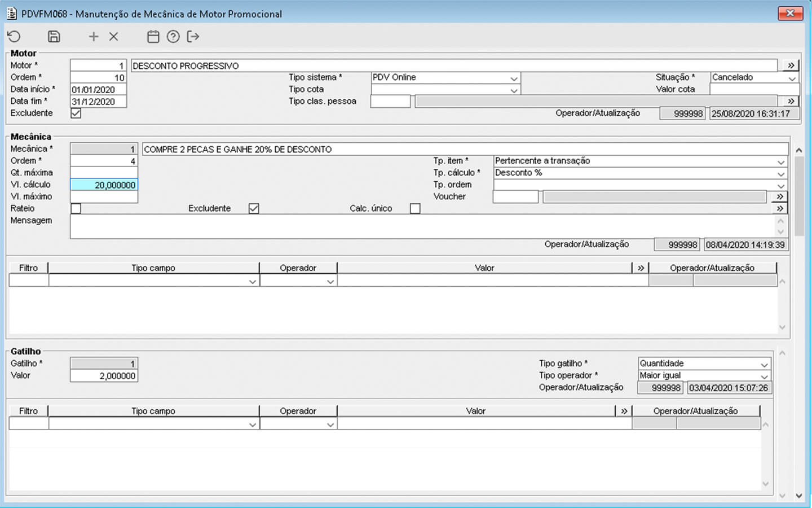Exit the form using the logout icon

193,37
